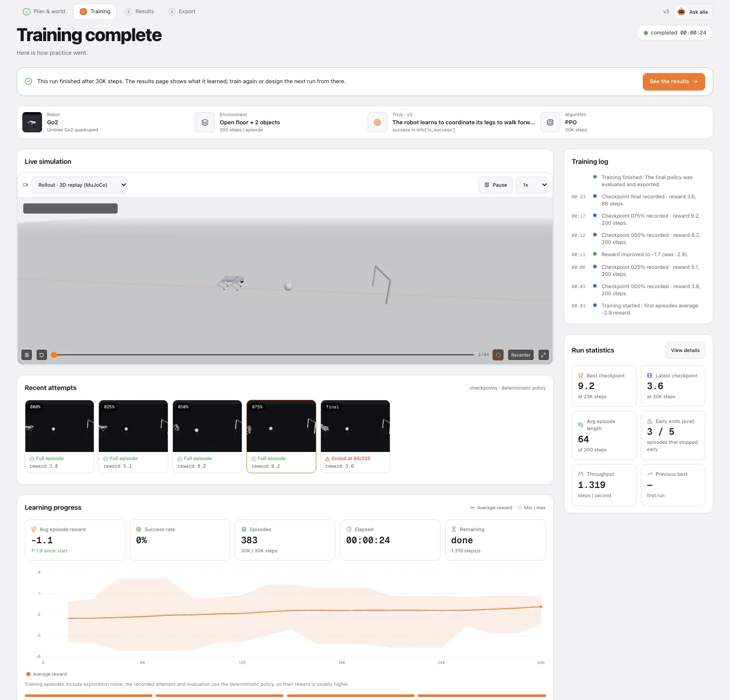This screenshot has width=730, height=700.
Task: Click the camera icon beside the rollout selector
Action: (x=25, y=185)
